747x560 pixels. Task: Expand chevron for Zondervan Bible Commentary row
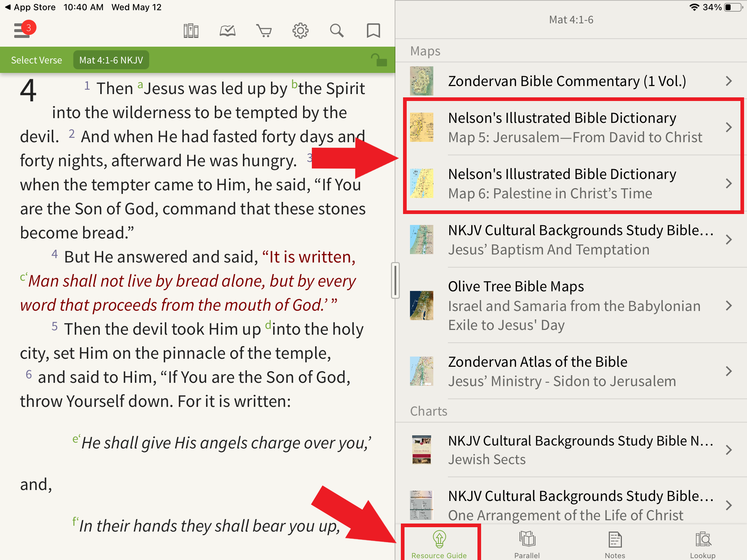coord(729,81)
